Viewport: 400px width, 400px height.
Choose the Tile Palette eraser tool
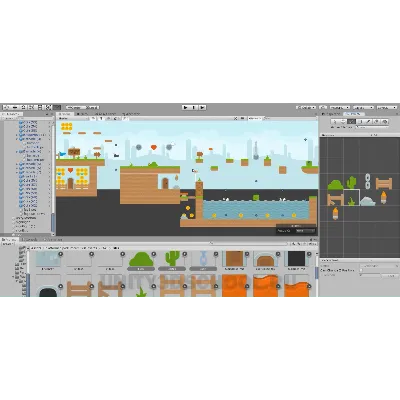tap(376, 122)
